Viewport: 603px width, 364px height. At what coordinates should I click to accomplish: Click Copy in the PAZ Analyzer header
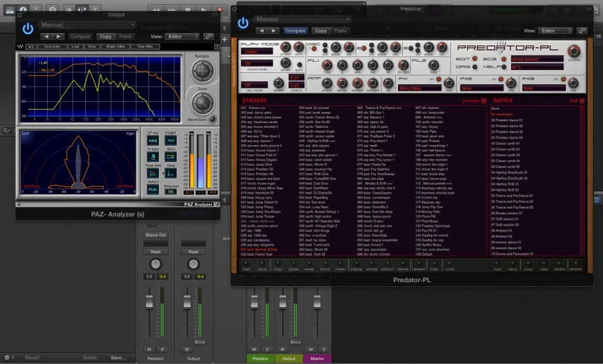(105, 37)
